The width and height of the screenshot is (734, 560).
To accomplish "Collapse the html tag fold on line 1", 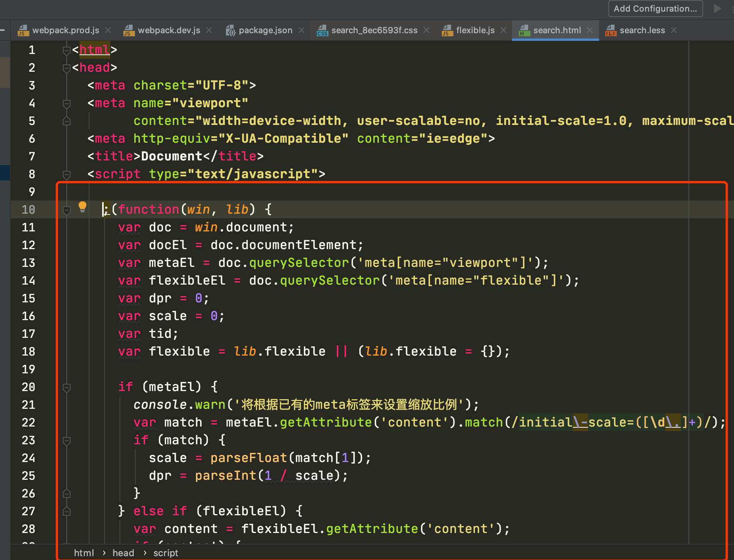I will [67, 51].
